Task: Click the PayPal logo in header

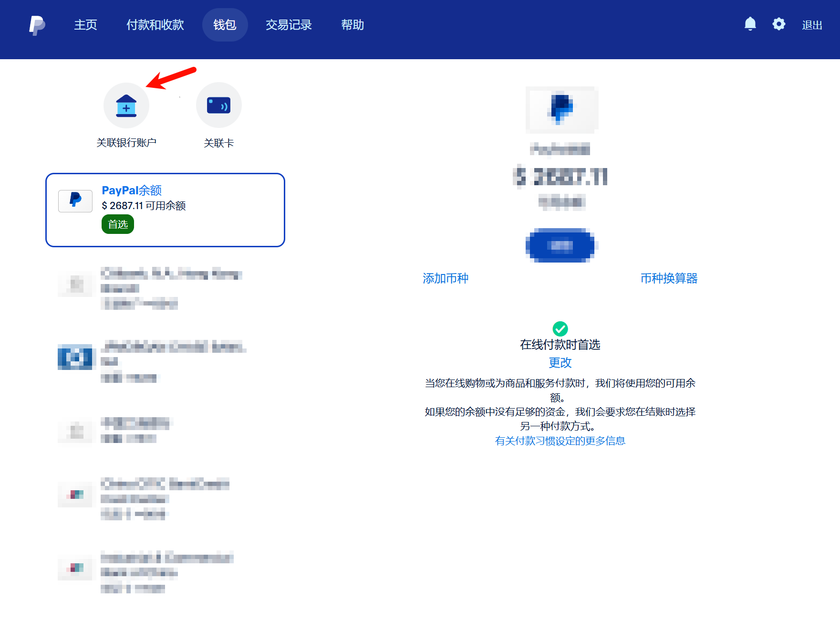Action: point(37,25)
